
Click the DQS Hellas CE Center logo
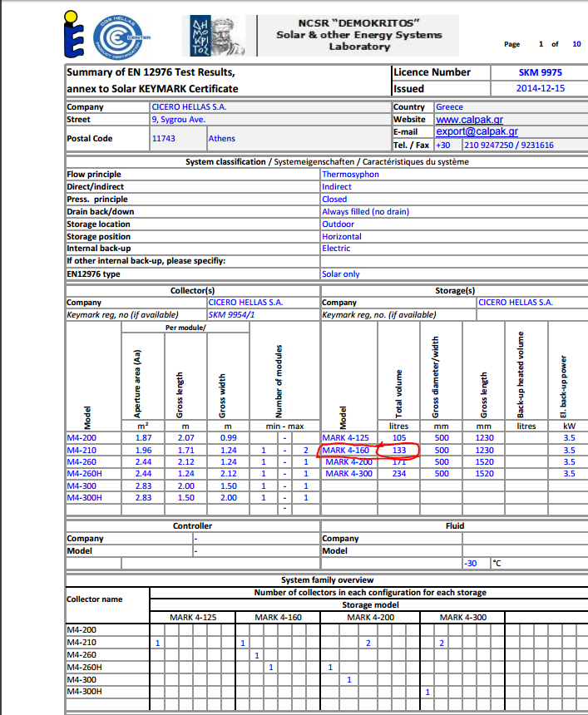point(121,37)
